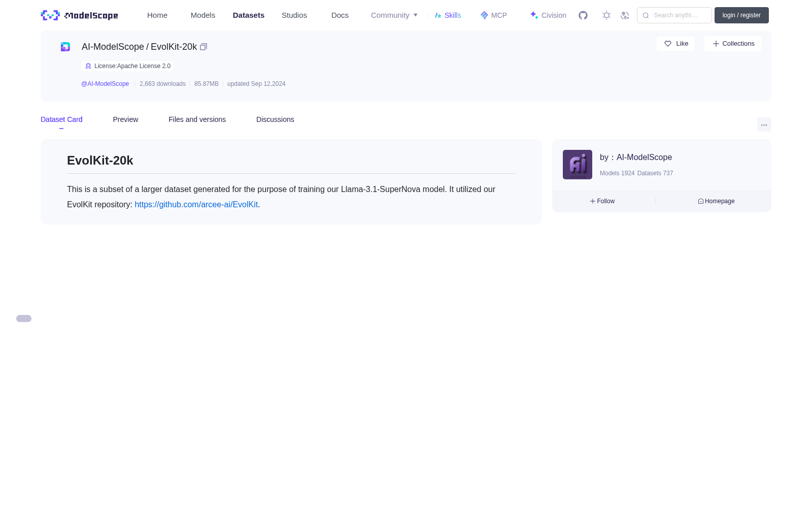Follow the AI-ModelScope organization

point(602,201)
